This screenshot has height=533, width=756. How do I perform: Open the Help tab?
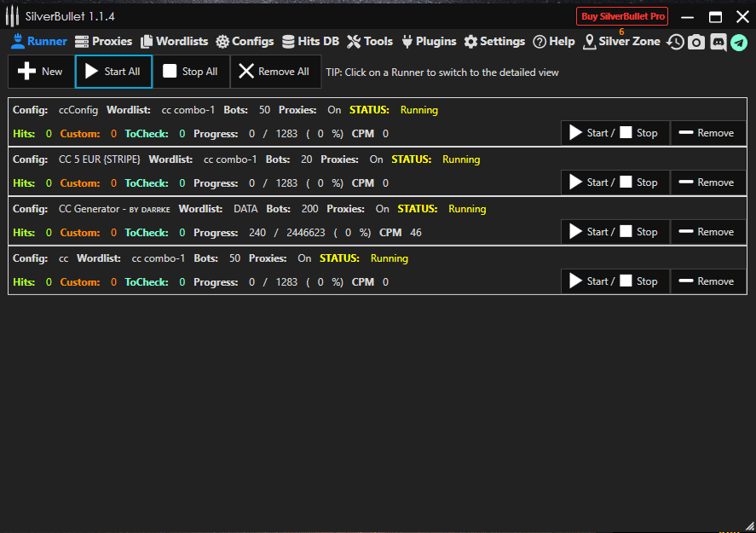(x=553, y=42)
